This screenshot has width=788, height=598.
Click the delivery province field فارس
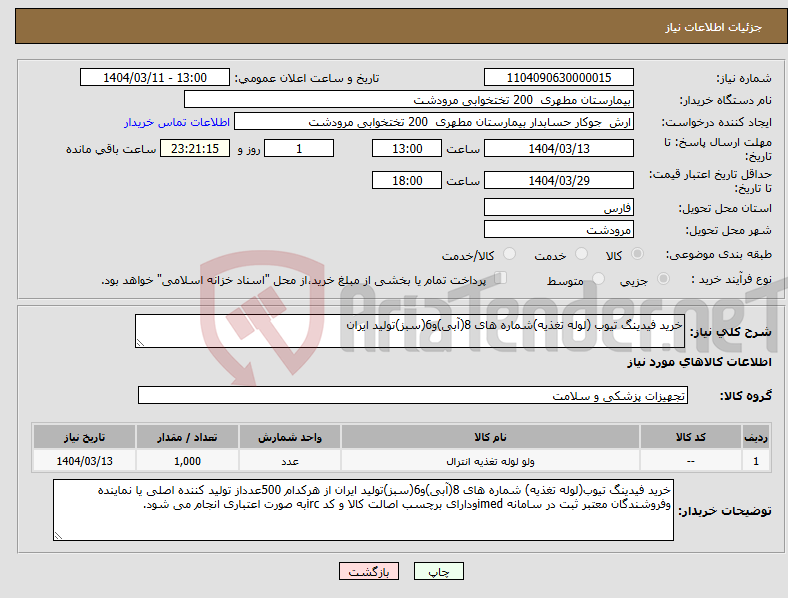coord(559,207)
